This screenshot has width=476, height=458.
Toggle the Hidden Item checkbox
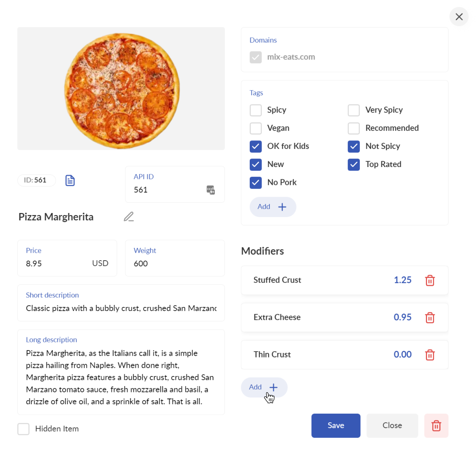pos(23,429)
